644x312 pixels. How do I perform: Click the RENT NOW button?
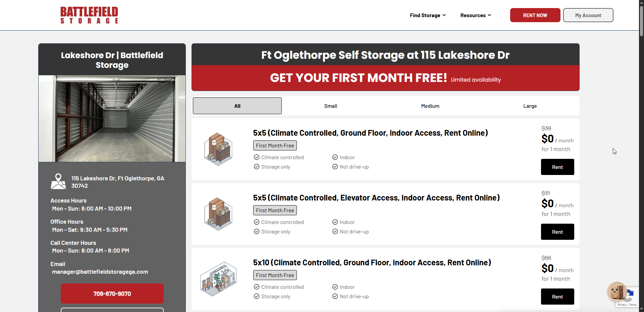click(535, 15)
